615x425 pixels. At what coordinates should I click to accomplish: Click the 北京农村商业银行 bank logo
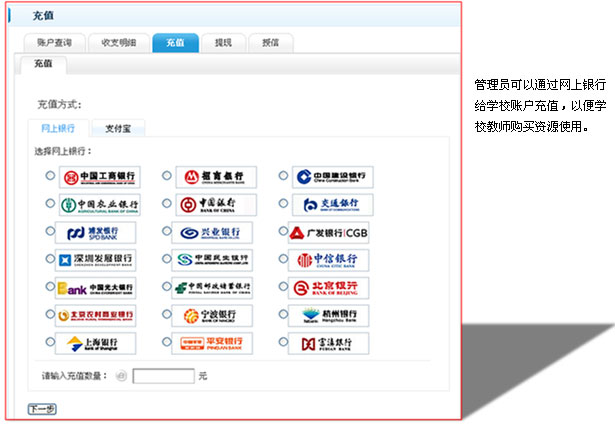click(x=95, y=316)
